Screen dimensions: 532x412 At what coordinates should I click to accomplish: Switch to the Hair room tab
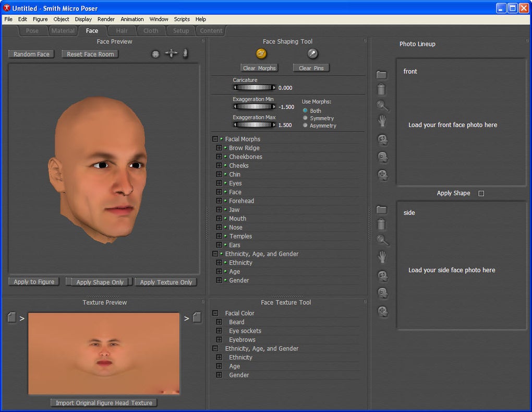(122, 31)
